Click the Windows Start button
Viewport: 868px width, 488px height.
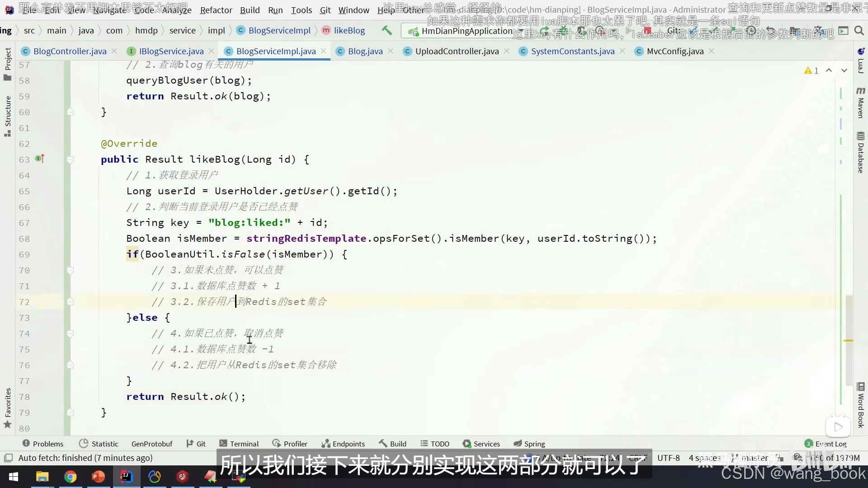[14, 477]
